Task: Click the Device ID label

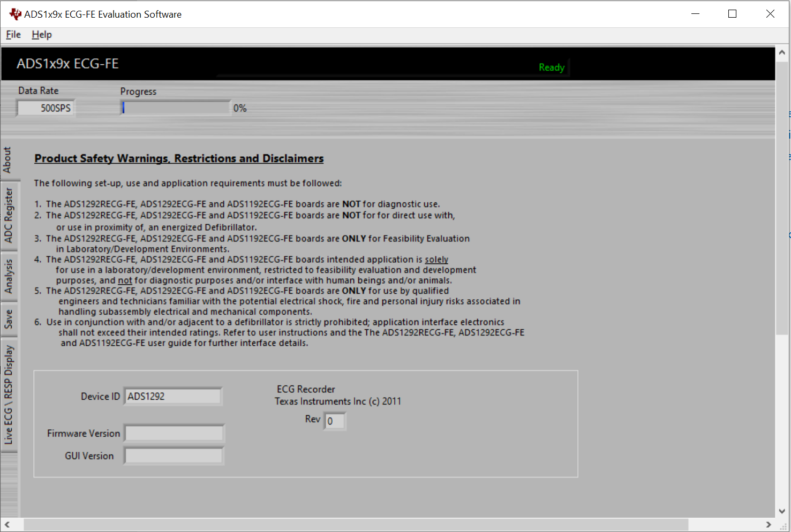Action: pos(100,397)
